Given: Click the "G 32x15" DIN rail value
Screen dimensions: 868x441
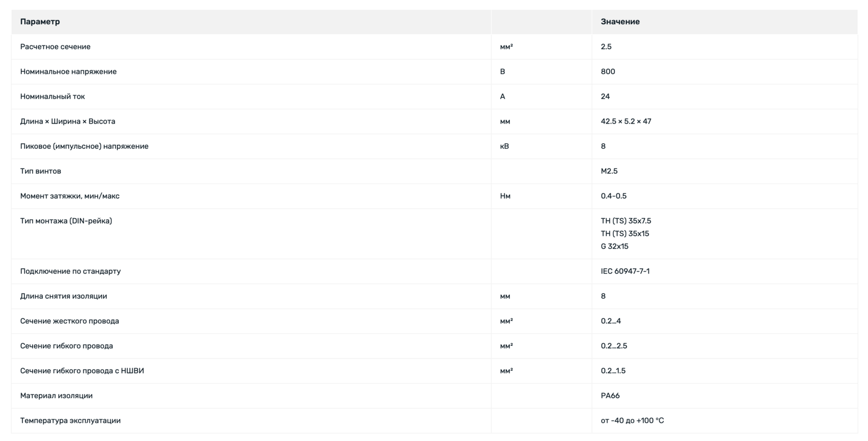Looking at the screenshot, I should (614, 246).
